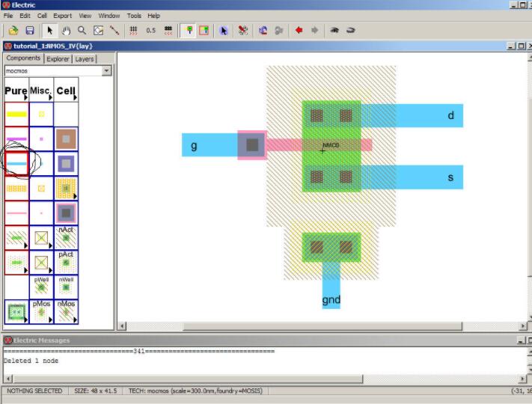Image resolution: width=532 pixels, height=404 pixels.
Task: Save the library with the floppy disk icon
Action: point(30,31)
